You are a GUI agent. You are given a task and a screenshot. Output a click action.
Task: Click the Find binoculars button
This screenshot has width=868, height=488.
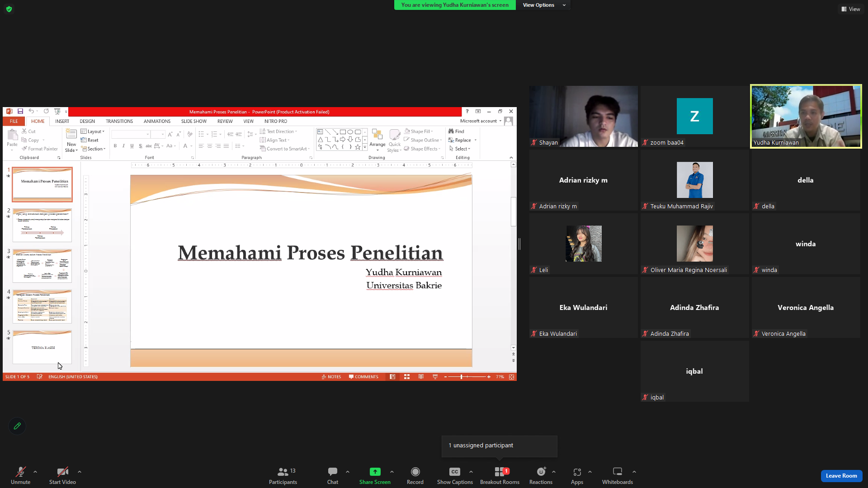456,131
